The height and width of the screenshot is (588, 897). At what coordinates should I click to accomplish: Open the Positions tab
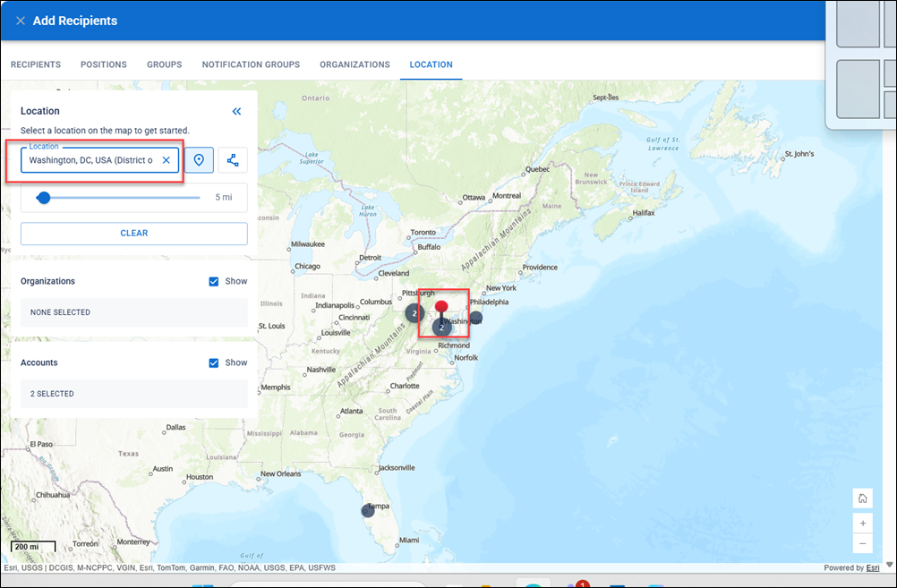tap(104, 64)
